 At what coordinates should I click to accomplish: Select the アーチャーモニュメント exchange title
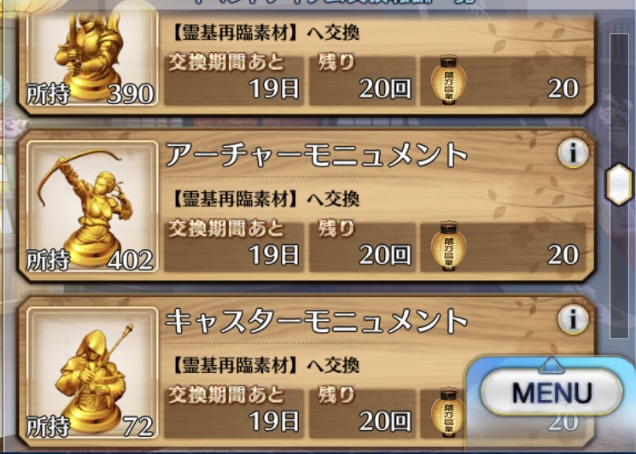(317, 155)
